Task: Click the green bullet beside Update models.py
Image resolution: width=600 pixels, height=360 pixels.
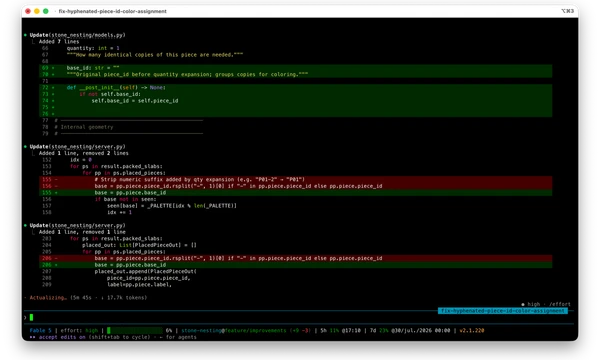Action: (x=25, y=35)
